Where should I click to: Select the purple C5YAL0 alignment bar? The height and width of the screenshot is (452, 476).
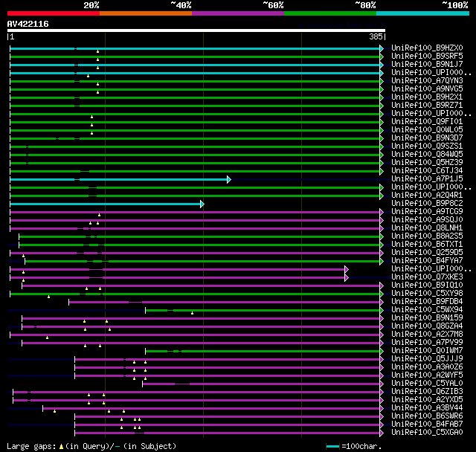261,384
